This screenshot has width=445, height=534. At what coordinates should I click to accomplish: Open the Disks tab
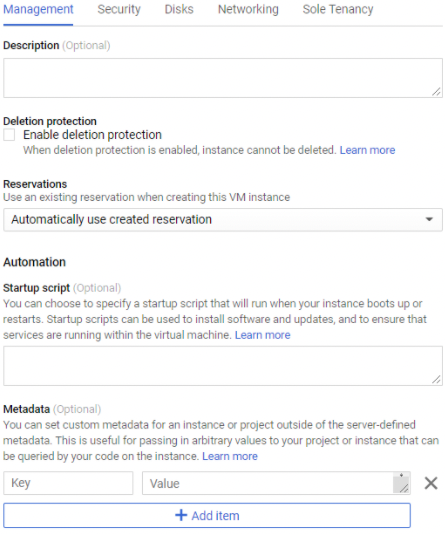[179, 10]
